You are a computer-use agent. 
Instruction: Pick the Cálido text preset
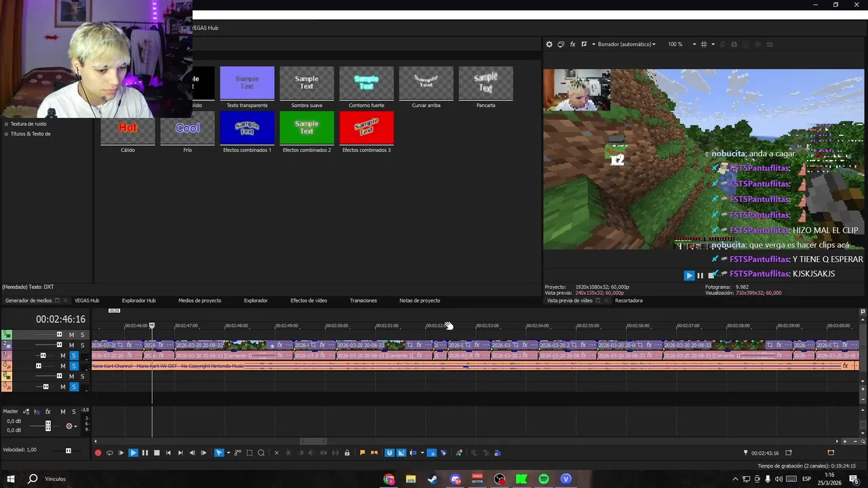(x=127, y=132)
